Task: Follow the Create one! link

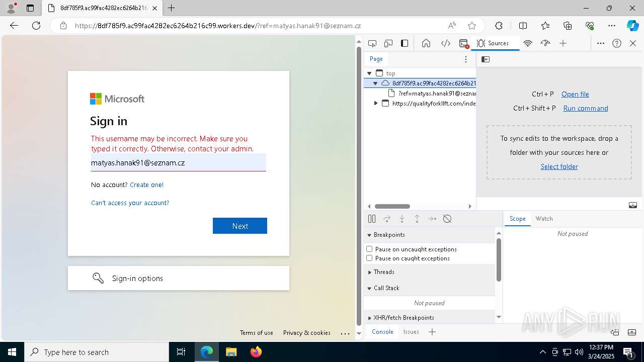Action: (146, 185)
